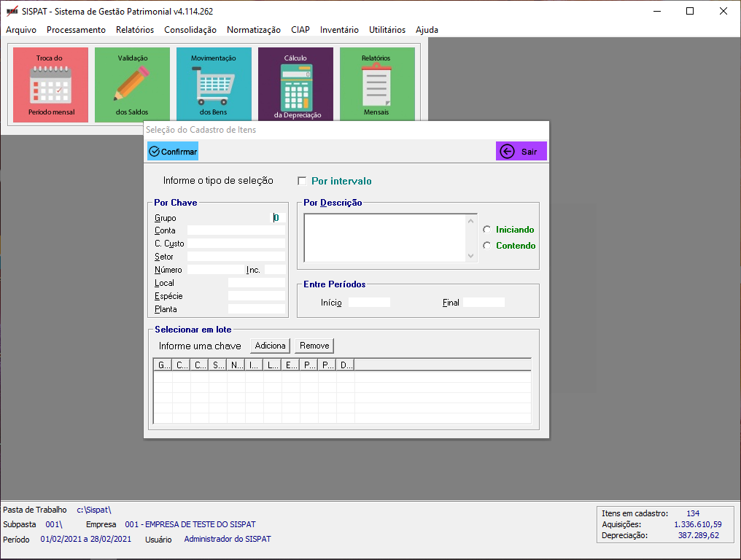Open the Inventário menu
Screen dimensions: 741x560
point(339,30)
